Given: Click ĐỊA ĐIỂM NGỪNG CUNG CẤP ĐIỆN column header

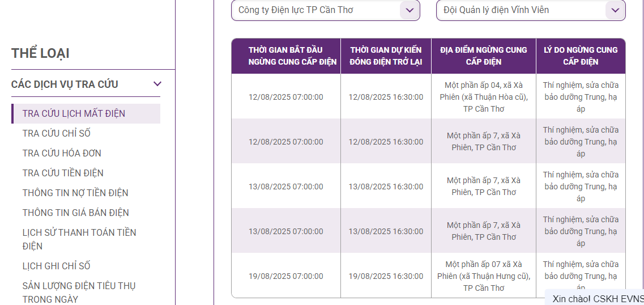Looking at the screenshot, I should click(483, 56).
